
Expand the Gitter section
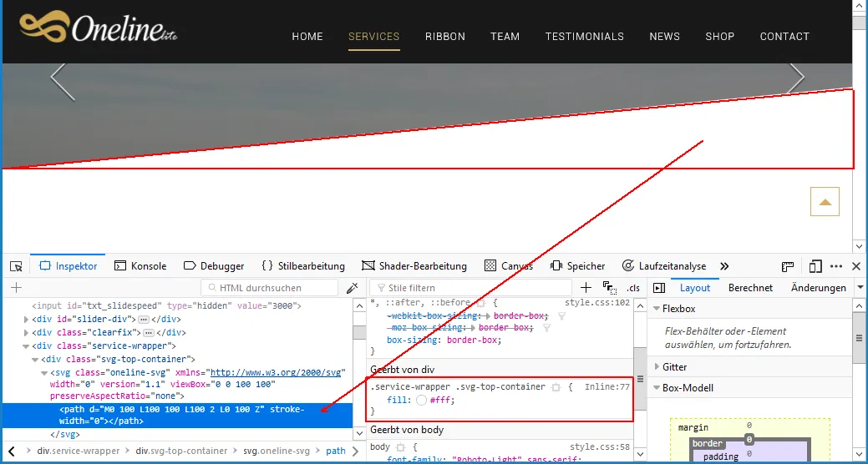pos(657,366)
